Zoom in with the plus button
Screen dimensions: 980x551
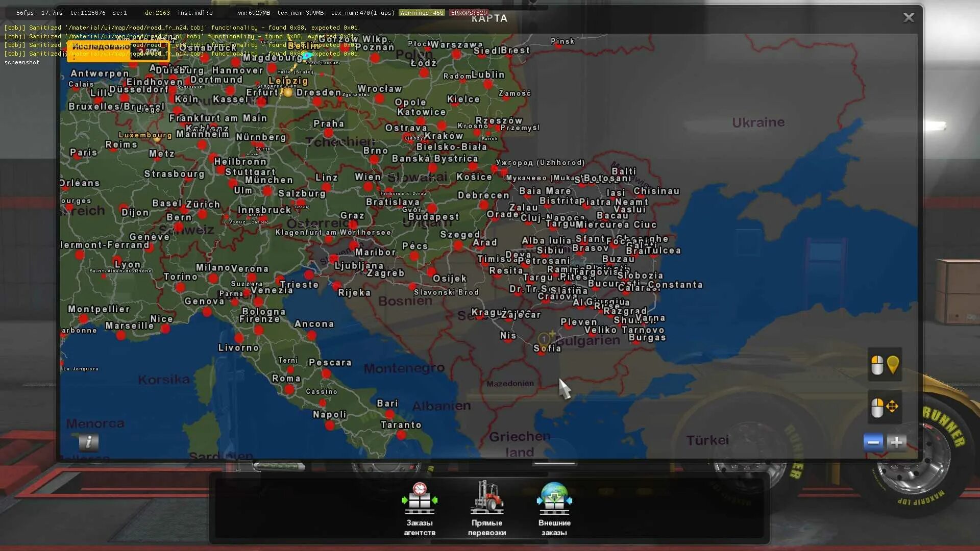(896, 442)
